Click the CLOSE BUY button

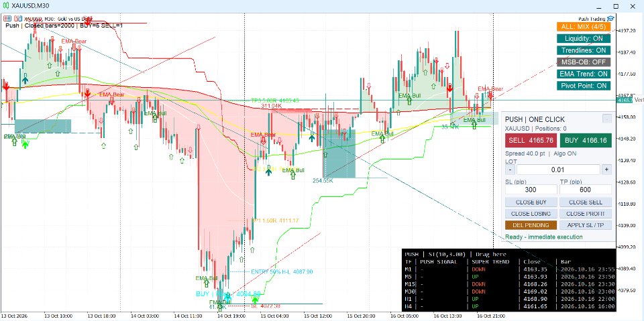coord(531,202)
